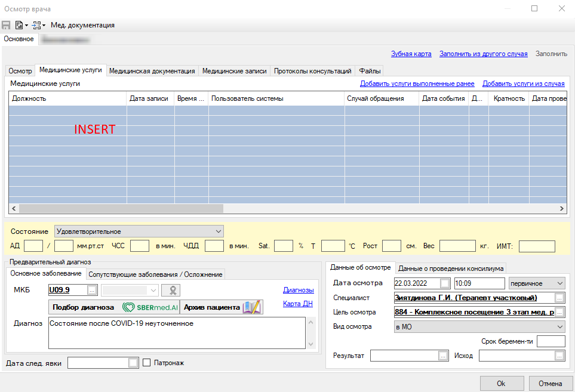Click Добавить услуги из случая link
The height and width of the screenshot is (392, 575).
523,84
